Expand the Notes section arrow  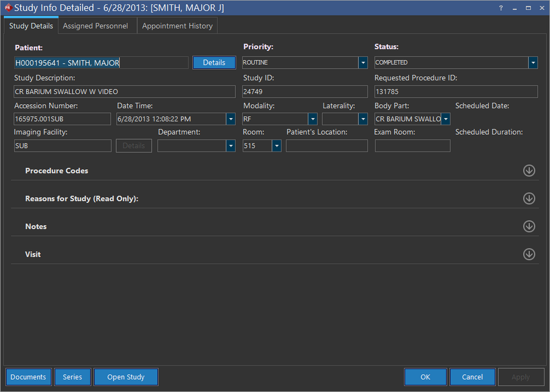[x=529, y=227]
